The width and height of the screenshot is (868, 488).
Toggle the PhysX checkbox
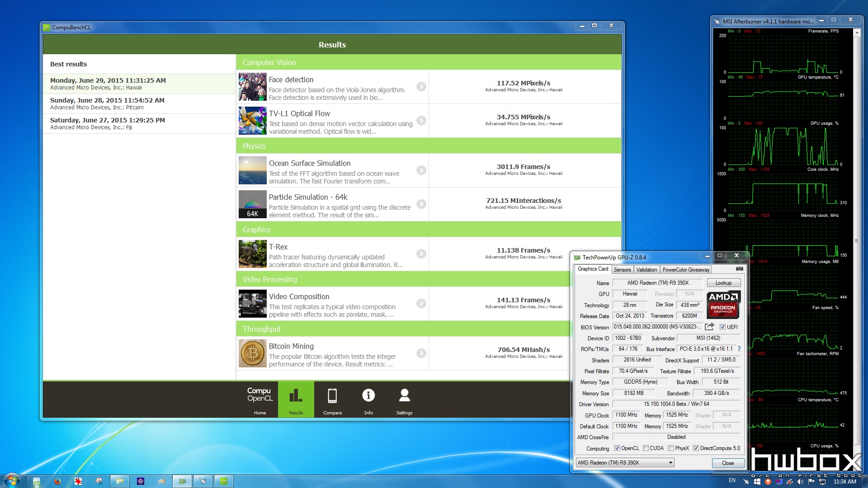tap(671, 448)
